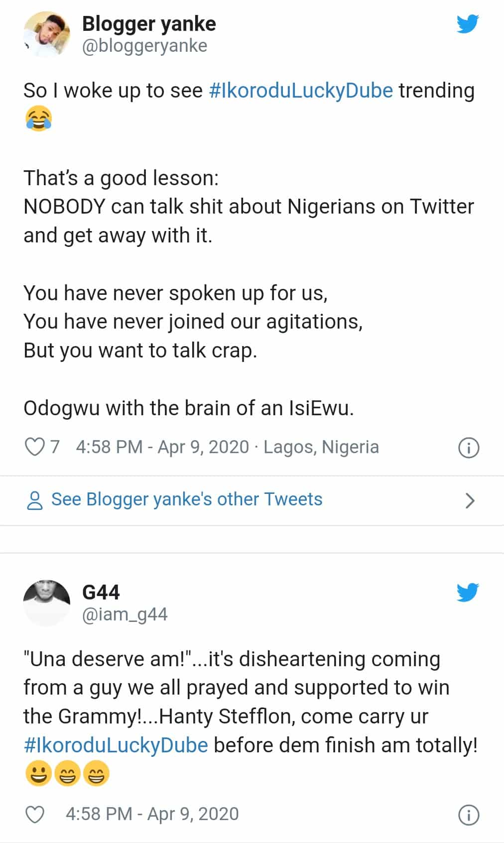Open #IkoroduLuckyDube hashtag in first tweet
Image resolution: width=504 pixels, height=843 pixels.
tap(301, 91)
